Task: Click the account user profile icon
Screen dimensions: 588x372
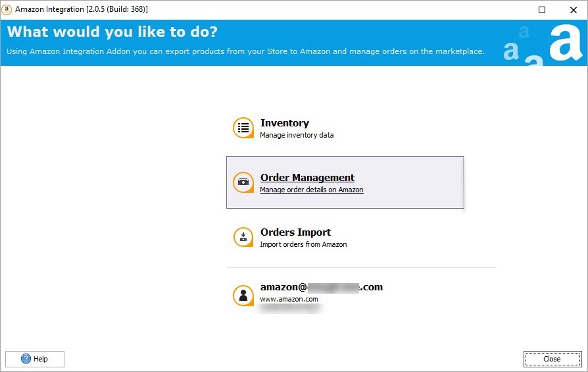Action: click(243, 296)
